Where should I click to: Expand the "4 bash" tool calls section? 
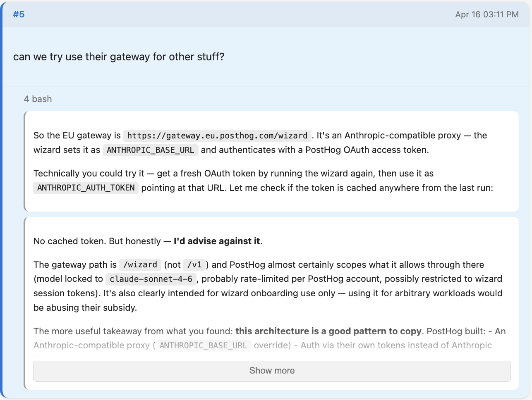coord(38,99)
